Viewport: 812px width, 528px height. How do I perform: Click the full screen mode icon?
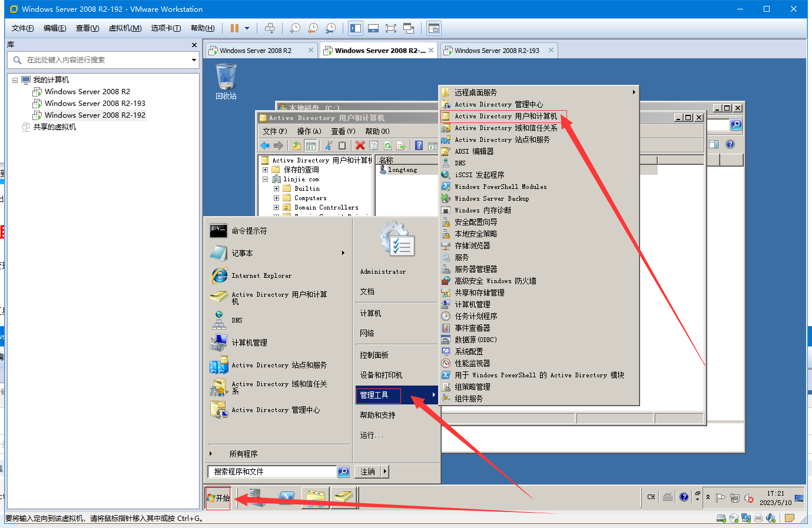click(391, 28)
